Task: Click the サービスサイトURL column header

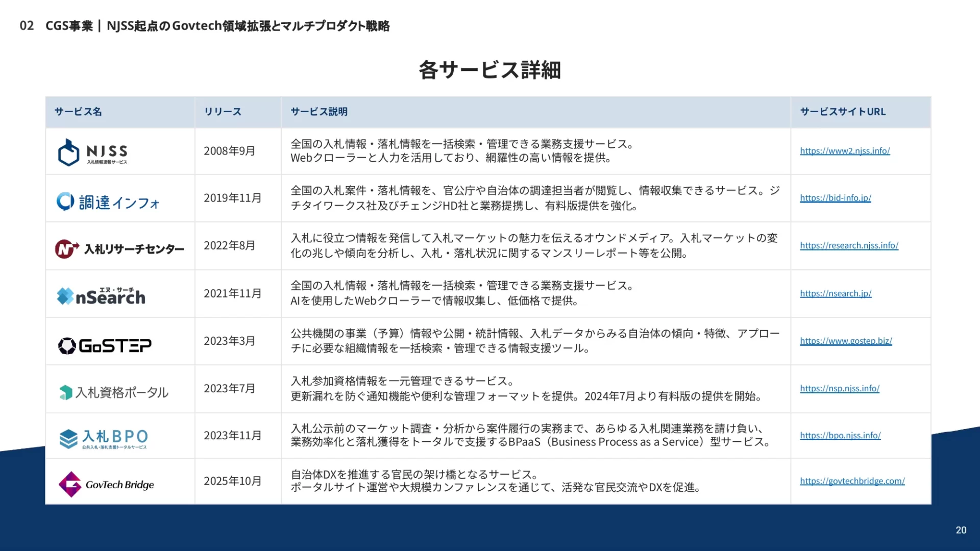Action: 843,112
